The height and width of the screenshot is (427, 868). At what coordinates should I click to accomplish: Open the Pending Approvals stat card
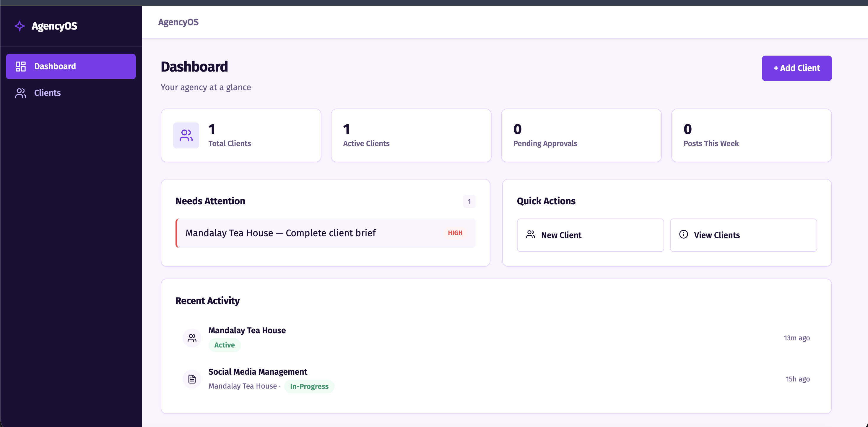(x=581, y=135)
